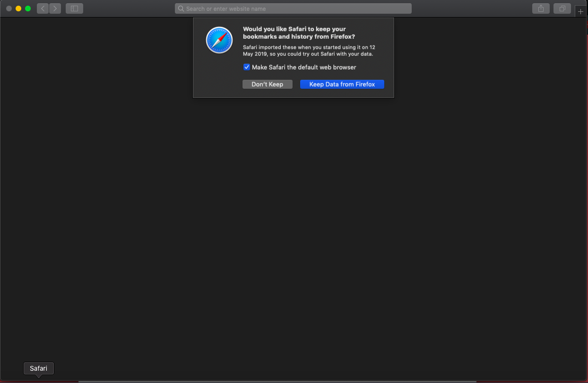The image size is (588, 383).
Task: Click the yellow minimize window button
Action: (18, 9)
